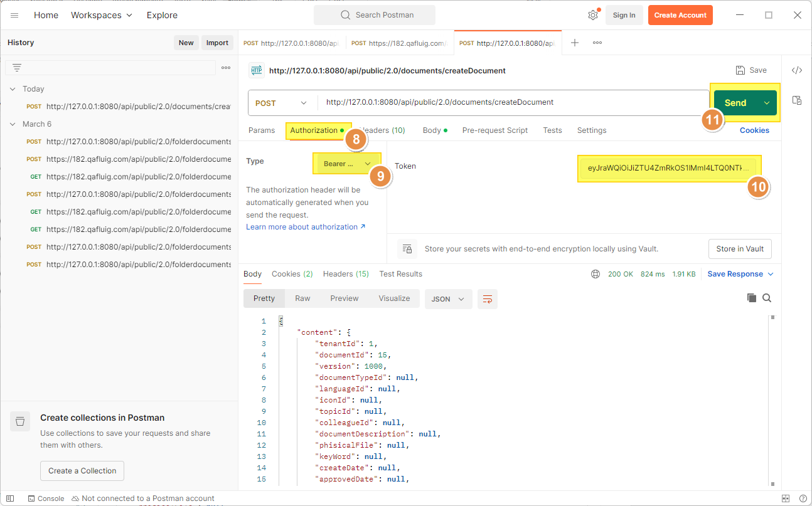This screenshot has height=506, width=812.
Task: Go to Home in the top bar
Action: click(x=46, y=15)
